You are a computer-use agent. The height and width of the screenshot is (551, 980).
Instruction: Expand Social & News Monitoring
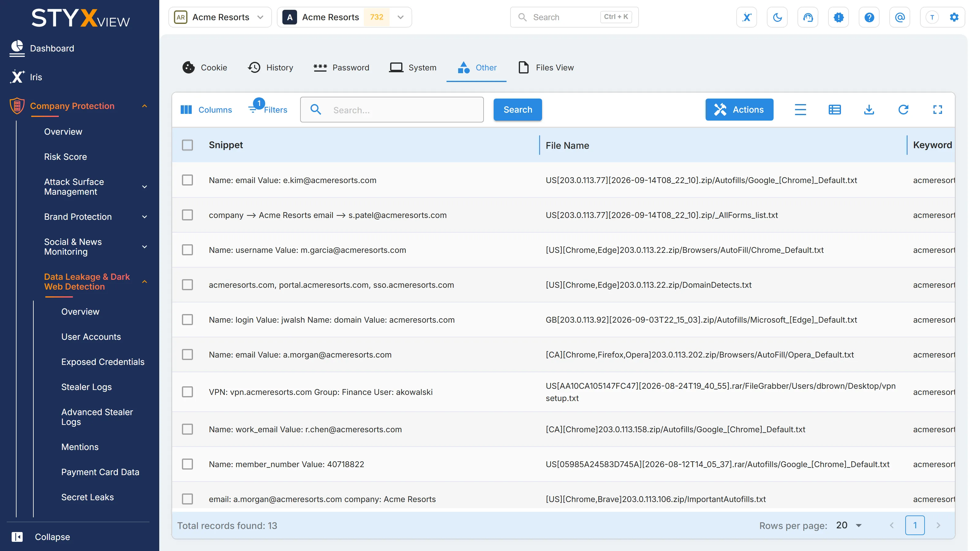145,247
